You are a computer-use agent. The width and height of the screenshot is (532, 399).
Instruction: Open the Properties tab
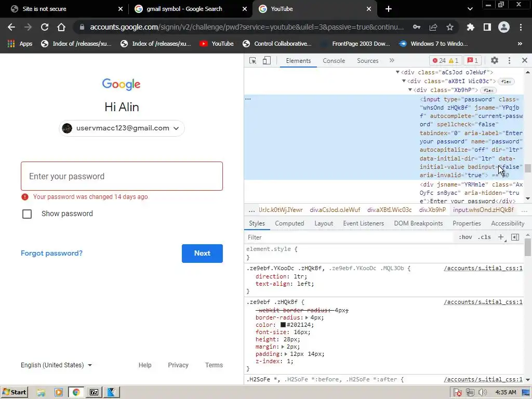(x=467, y=223)
